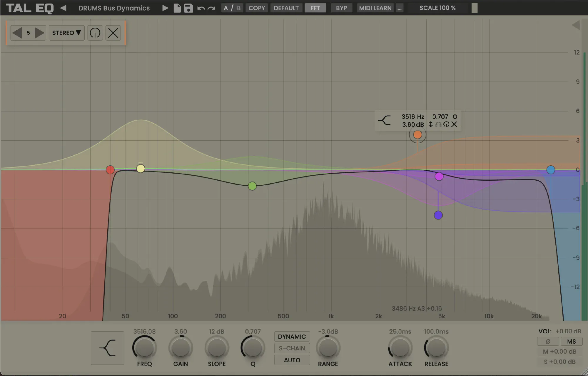
Task: Delete band 5 with X icon
Action: [x=113, y=33]
